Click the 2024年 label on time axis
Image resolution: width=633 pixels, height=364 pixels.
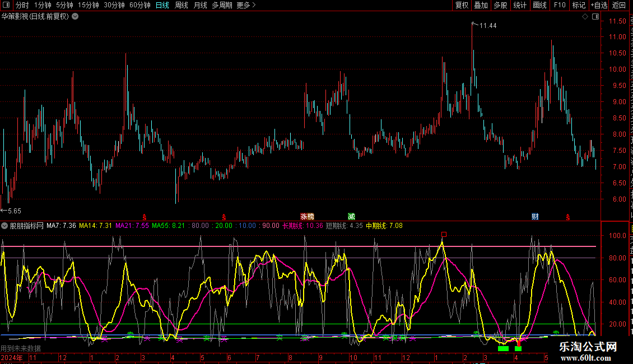click(12, 358)
